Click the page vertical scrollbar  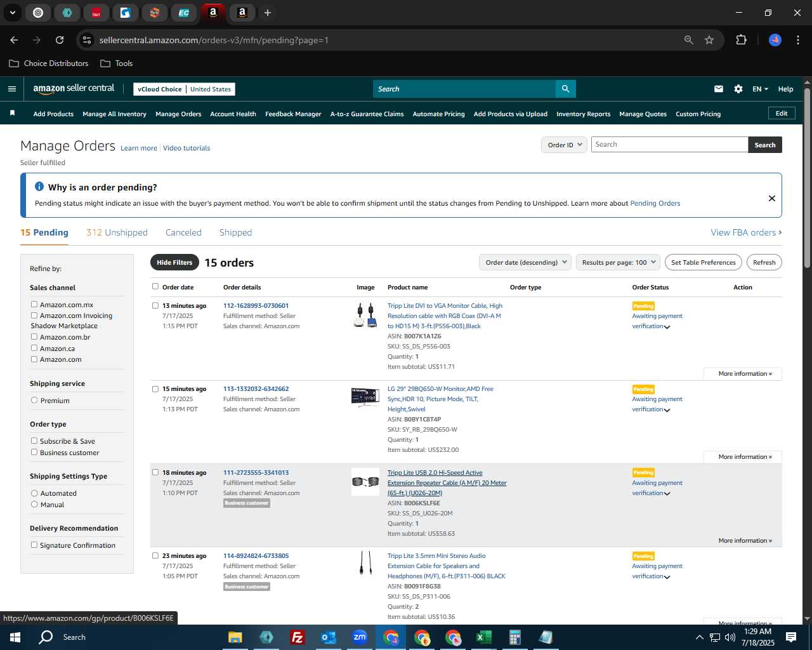tap(807, 178)
